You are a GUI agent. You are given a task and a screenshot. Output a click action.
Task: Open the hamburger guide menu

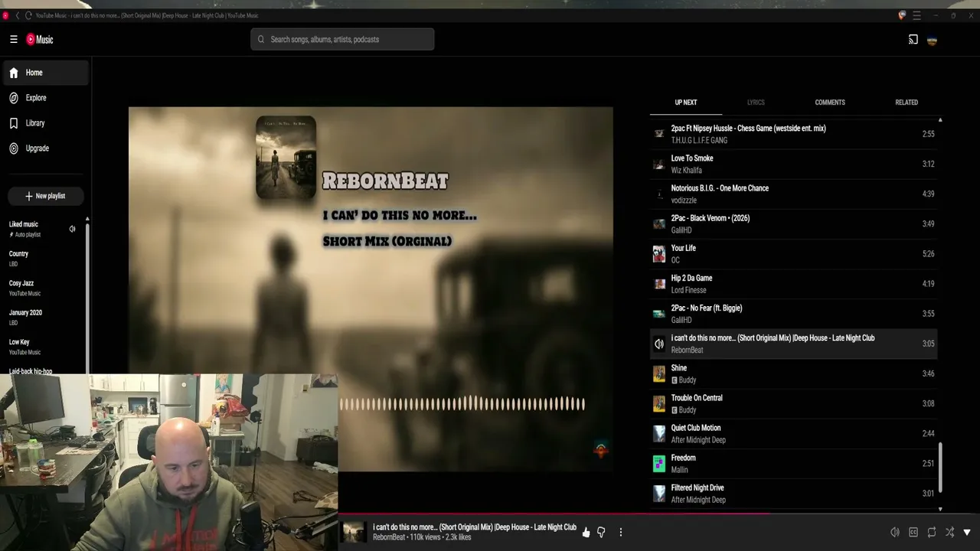(x=14, y=39)
